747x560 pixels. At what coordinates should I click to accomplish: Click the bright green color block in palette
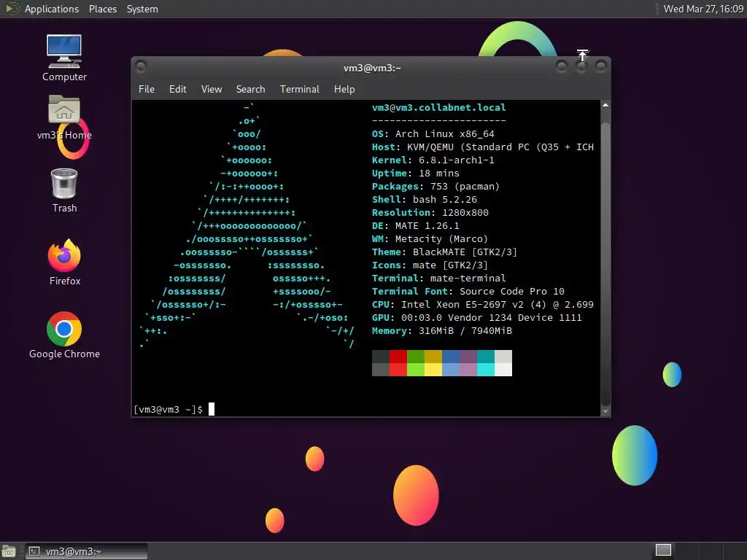[x=415, y=370]
